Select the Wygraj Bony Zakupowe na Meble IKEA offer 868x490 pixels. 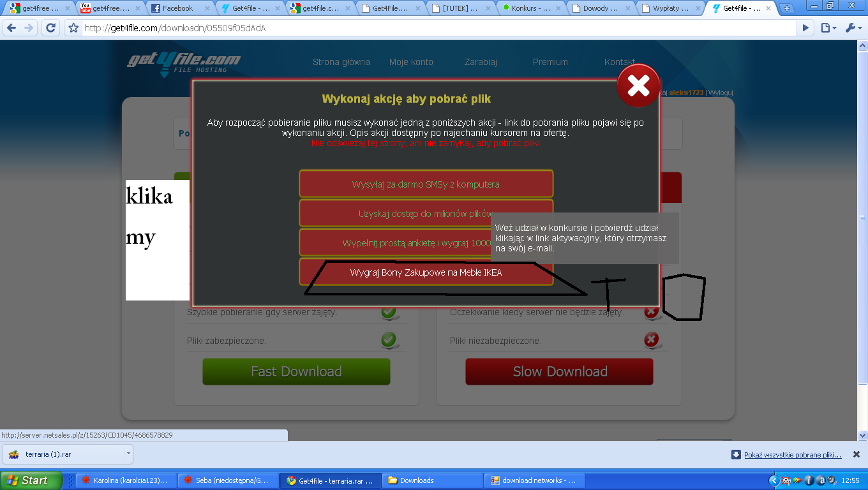tap(426, 272)
